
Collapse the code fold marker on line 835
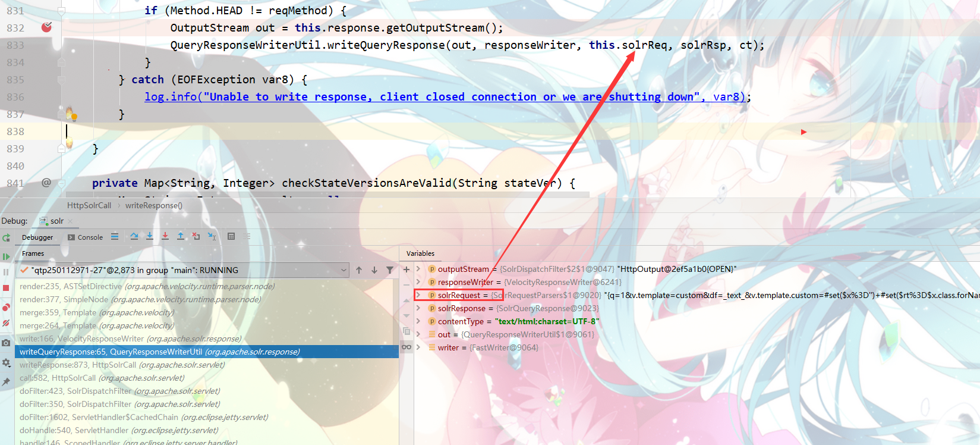(61, 80)
